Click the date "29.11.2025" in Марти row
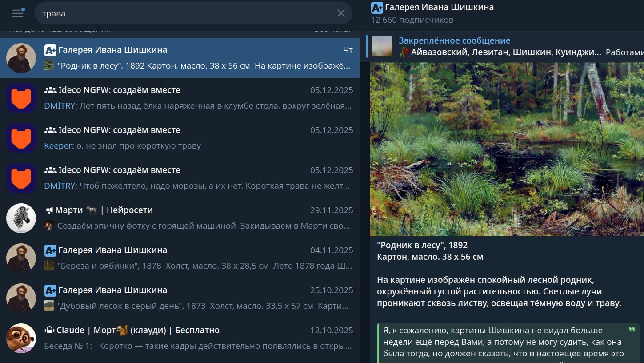644x363 pixels. click(332, 210)
